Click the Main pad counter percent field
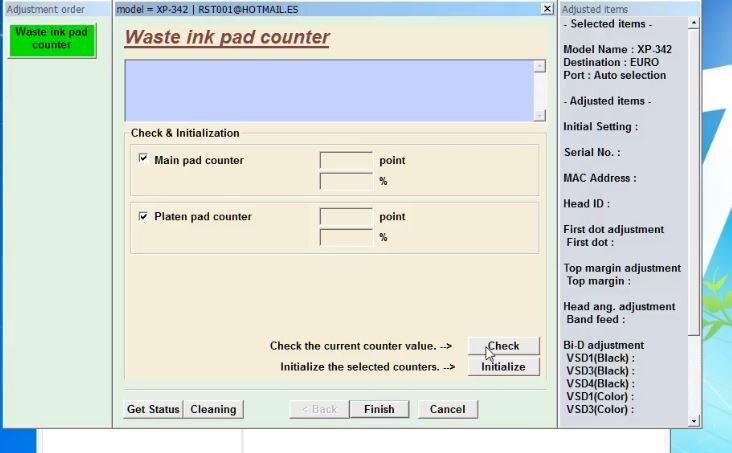 pyautogui.click(x=346, y=181)
